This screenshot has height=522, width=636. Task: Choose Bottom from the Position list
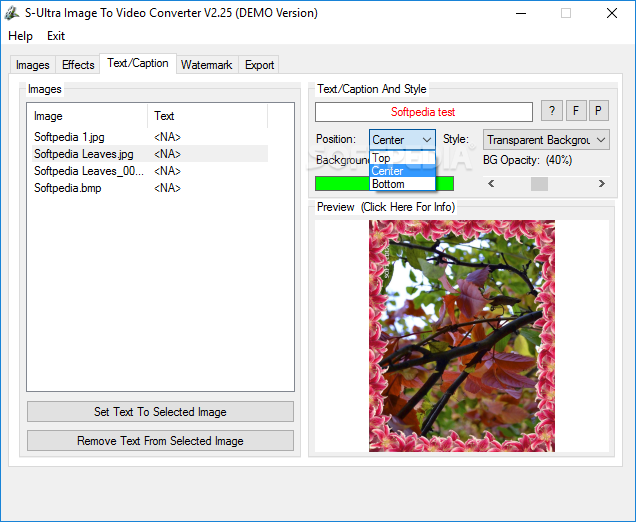point(402,184)
